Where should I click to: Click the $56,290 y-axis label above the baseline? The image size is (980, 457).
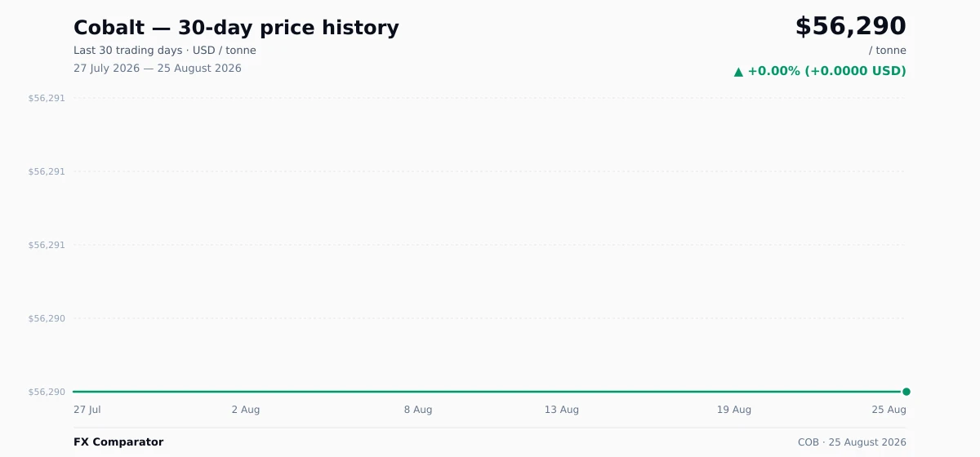point(47,318)
